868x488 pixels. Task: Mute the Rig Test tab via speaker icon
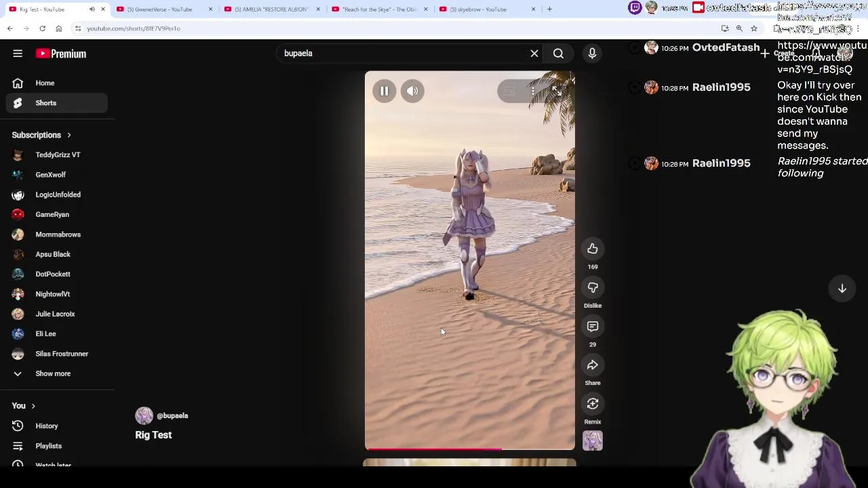click(92, 9)
